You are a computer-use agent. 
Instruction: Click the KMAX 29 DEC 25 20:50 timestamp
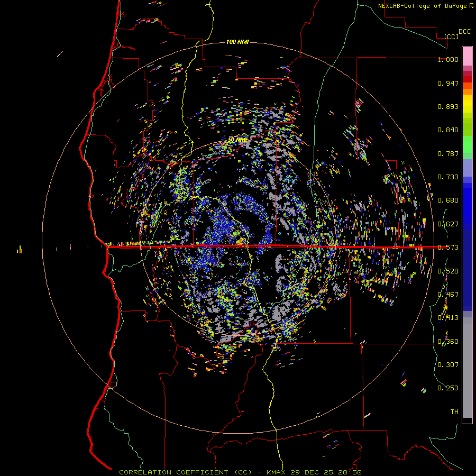(314, 472)
